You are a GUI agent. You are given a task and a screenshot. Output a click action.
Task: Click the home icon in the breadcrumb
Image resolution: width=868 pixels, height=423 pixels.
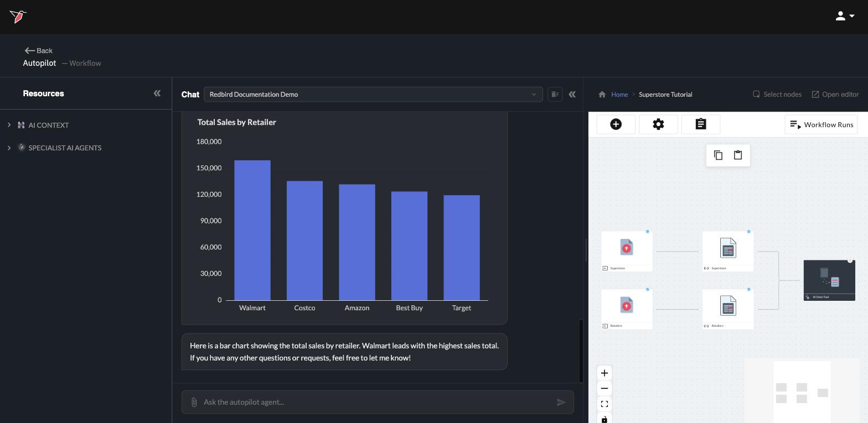tap(602, 94)
